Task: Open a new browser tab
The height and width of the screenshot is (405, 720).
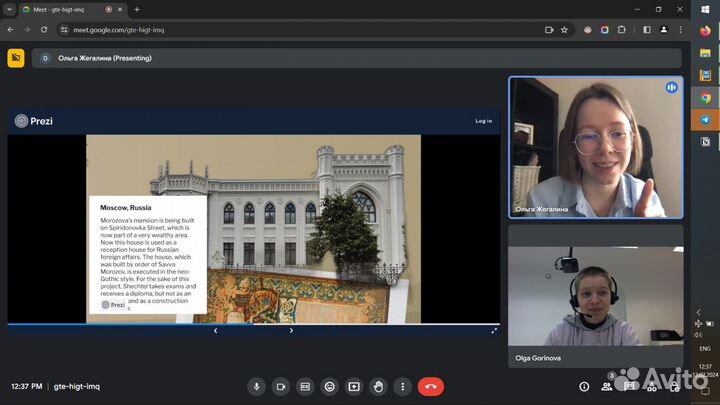Action: click(x=137, y=9)
